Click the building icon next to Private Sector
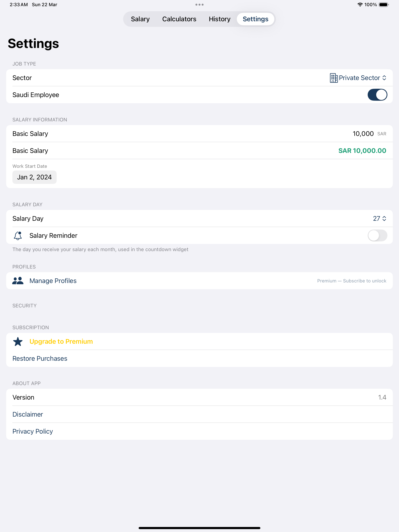This screenshot has width=399, height=532. point(334,78)
